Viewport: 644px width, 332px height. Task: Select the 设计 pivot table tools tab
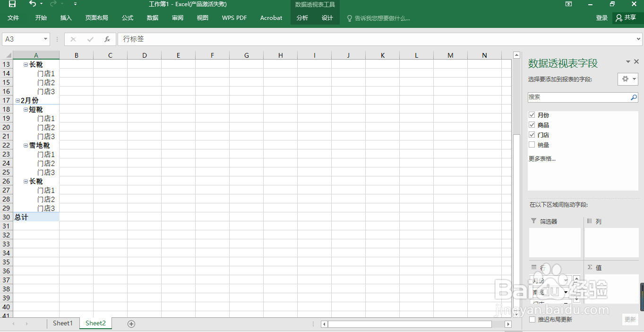click(x=327, y=18)
